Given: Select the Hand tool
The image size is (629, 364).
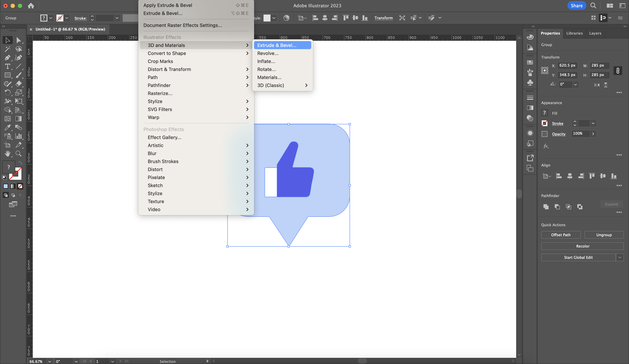Looking at the screenshot, I should (x=7, y=154).
